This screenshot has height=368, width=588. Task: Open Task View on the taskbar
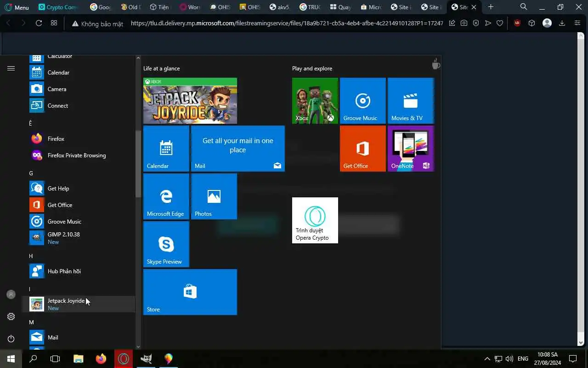coord(55,359)
